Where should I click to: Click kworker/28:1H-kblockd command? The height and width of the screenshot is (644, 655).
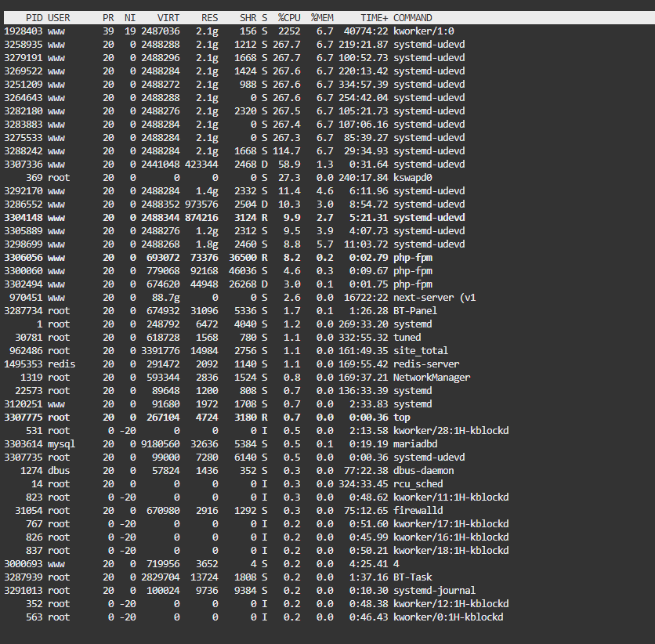[451, 431]
